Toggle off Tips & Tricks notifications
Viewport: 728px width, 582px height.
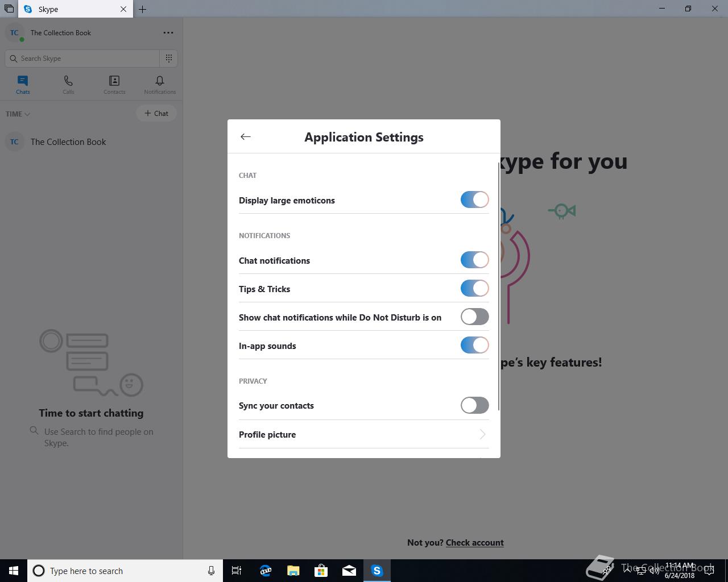tap(475, 288)
